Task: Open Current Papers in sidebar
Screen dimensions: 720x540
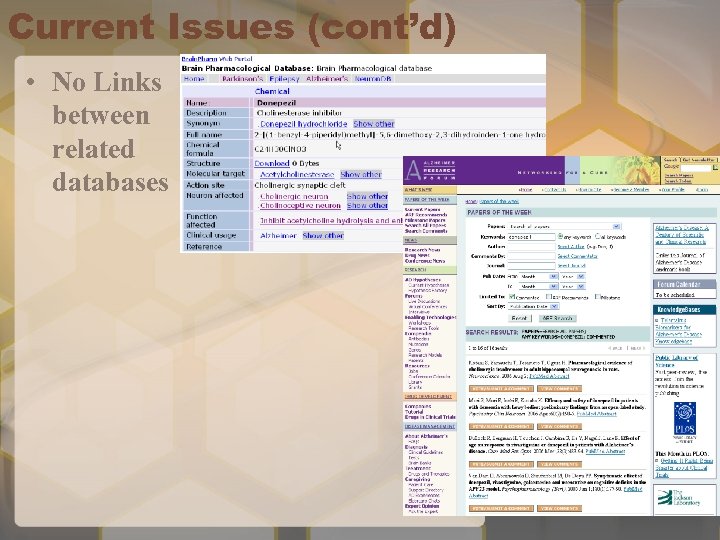Action: [422, 210]
